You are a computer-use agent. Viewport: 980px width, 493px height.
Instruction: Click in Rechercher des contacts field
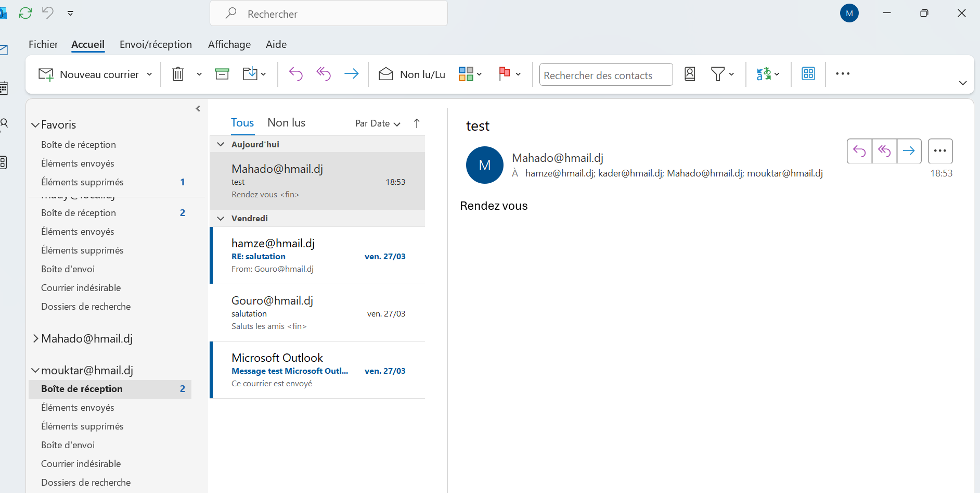(x=606, y=74)
